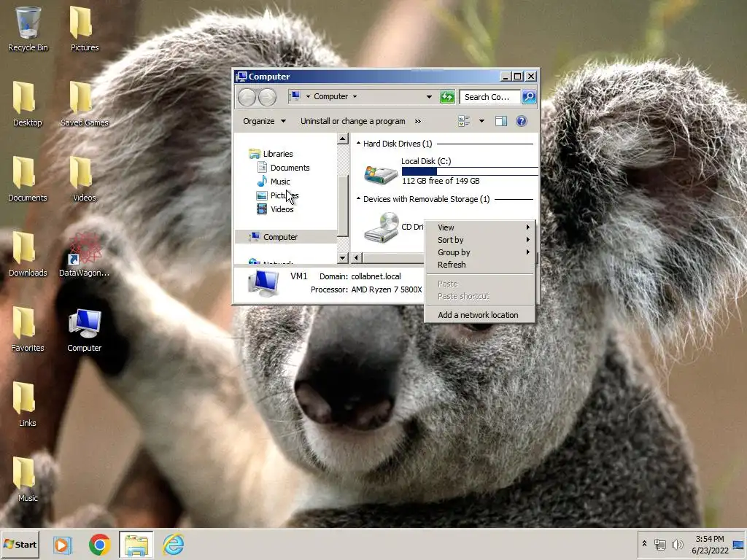
Task: Select the Links folder on desktop
Action: (x=27, y=404)
